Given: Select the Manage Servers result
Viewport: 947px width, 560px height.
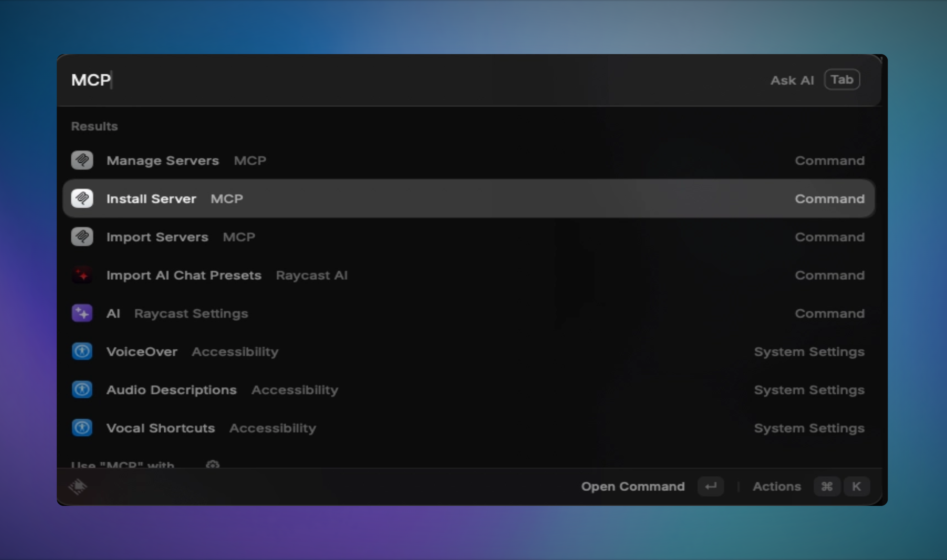Looking at the screenshot, I should click(x=468, y=160).
